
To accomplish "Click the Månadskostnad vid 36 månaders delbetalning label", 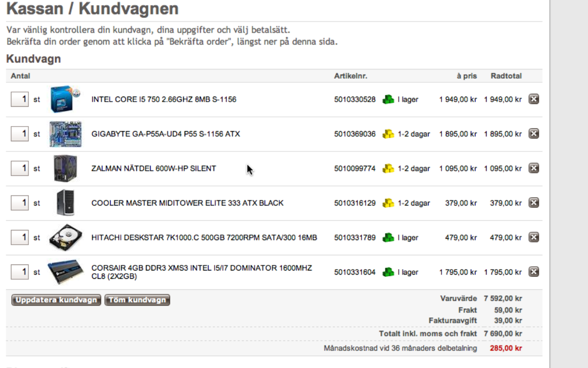I will pyautogui.click(x=401, y=348).
